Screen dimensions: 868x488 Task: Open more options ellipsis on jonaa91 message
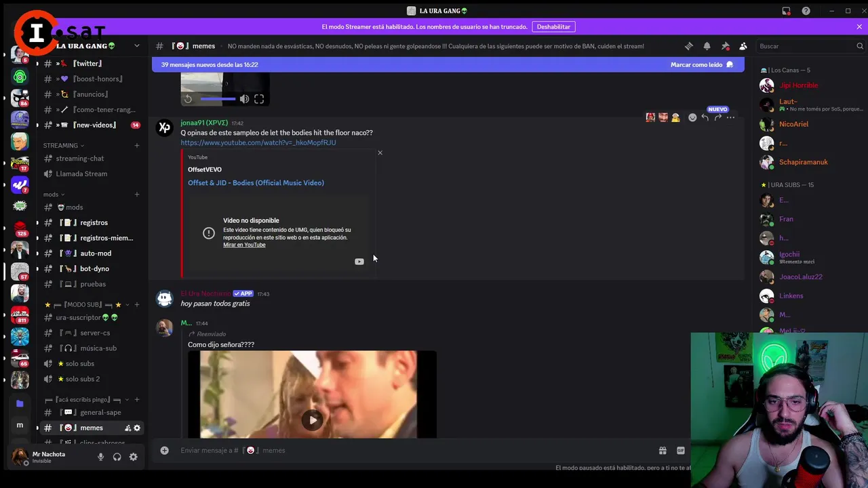coord(730,117)
